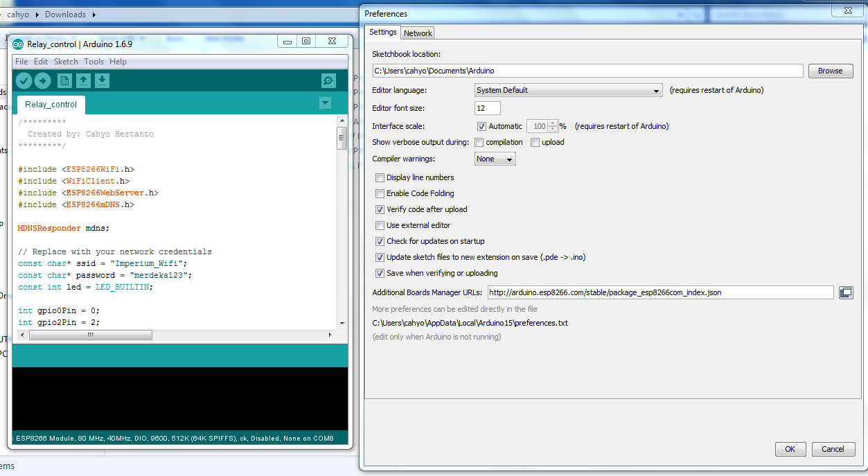868x476 pixels.
Task: Click the ssid "Imperium_Wifi" code line
Action: [103, 263]
